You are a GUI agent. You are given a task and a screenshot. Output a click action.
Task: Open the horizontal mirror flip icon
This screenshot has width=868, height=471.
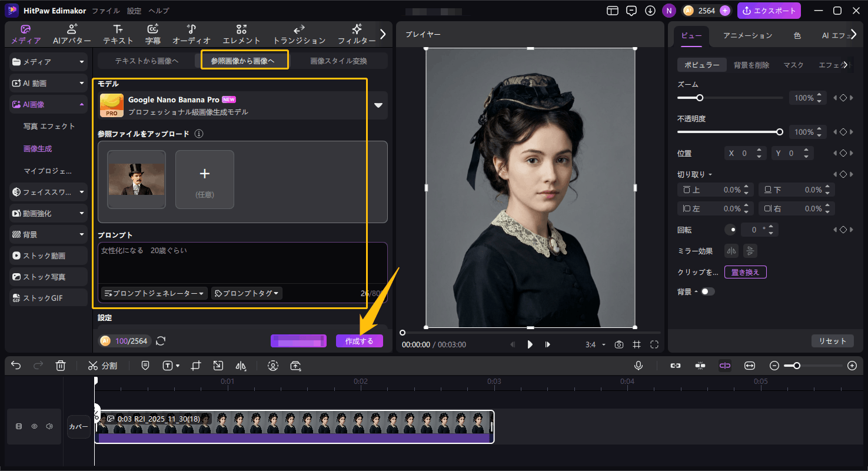(731, 250)
